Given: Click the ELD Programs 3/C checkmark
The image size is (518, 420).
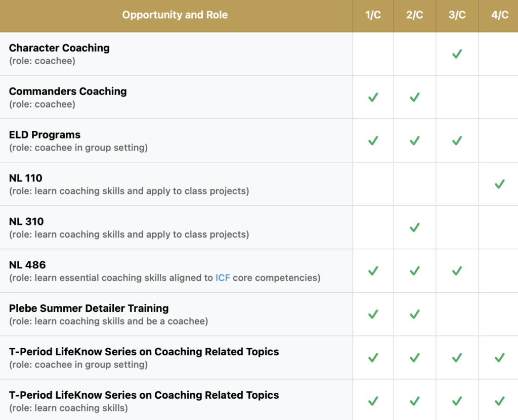Looking at the screenshot, I should click(x=457, y=141).
